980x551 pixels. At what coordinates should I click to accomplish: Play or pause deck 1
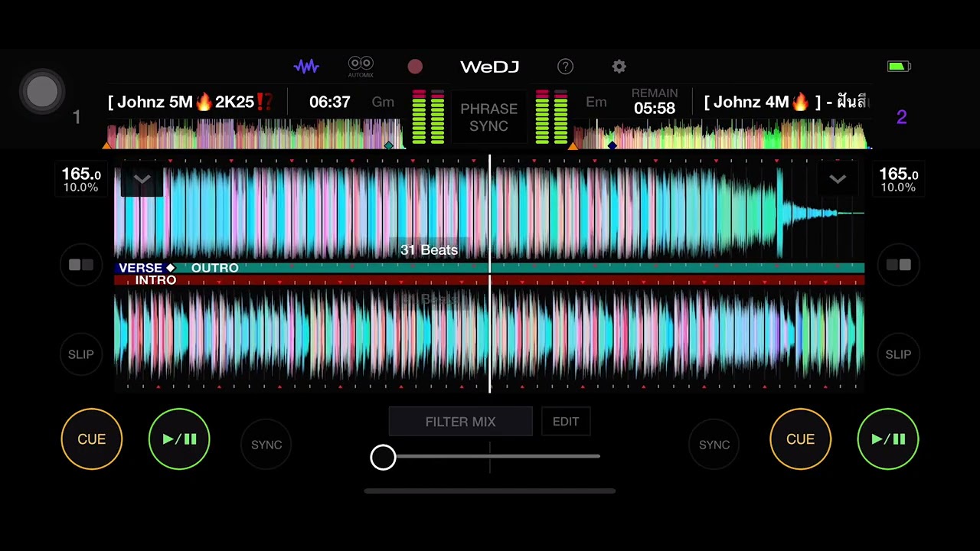179,439
